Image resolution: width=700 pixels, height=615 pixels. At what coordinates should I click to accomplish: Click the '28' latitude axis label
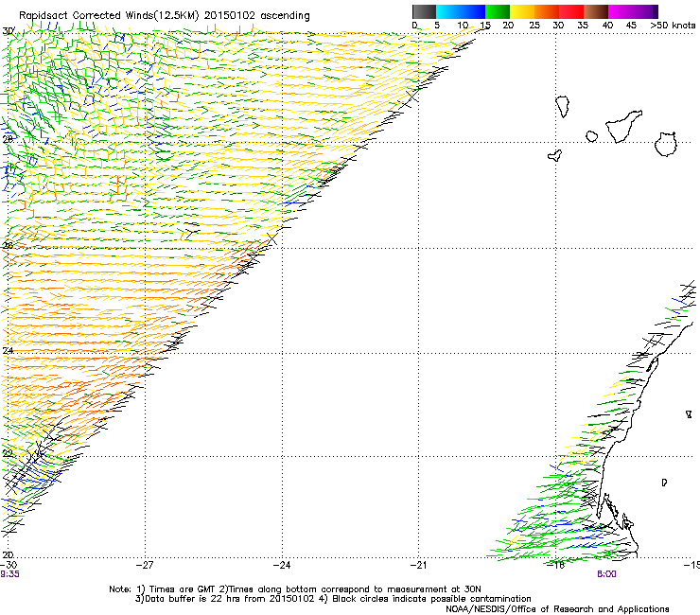(8, 139)
